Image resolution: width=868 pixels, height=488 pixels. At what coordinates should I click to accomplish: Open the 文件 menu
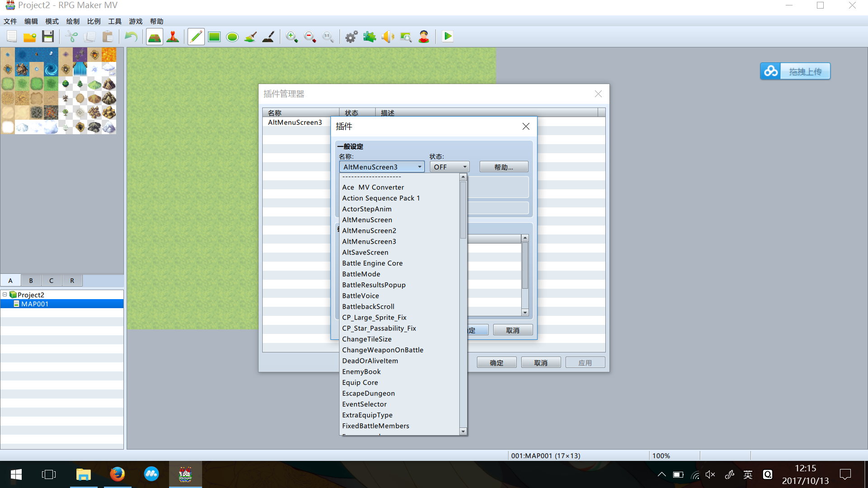(10, 21)
